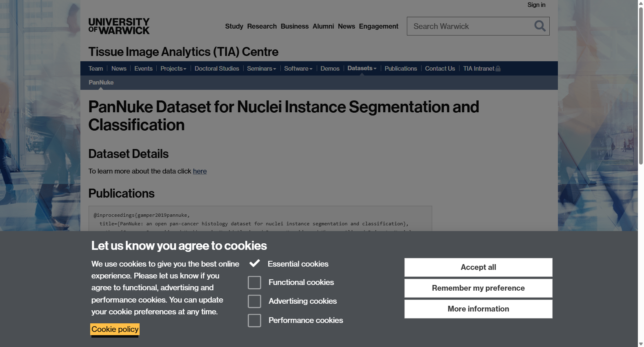The image size is (644, 347).
Task: Click the Sign in link
Action: pyautogui.click(x=536, y=5)
